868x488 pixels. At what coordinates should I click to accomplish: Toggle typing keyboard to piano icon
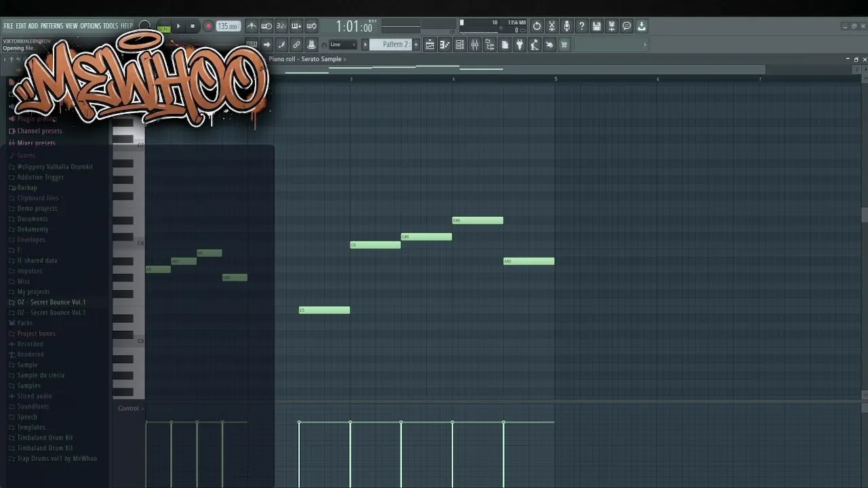[x=252, y=45]
